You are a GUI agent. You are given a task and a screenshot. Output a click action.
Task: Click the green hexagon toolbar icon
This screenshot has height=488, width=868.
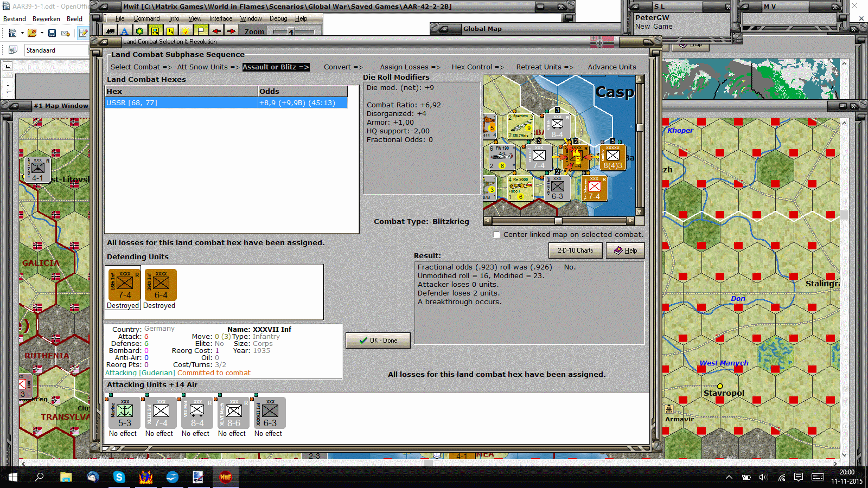tap(140, 31)
